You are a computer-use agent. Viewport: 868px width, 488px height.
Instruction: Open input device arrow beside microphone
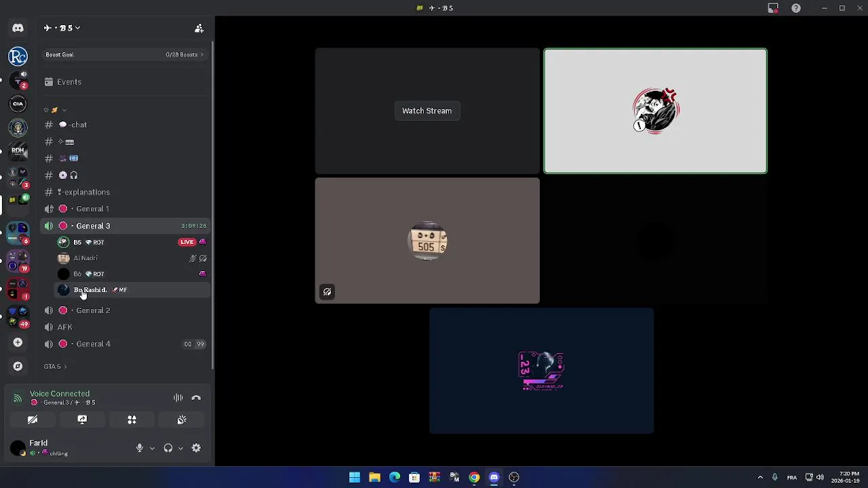tap(152, 448)
